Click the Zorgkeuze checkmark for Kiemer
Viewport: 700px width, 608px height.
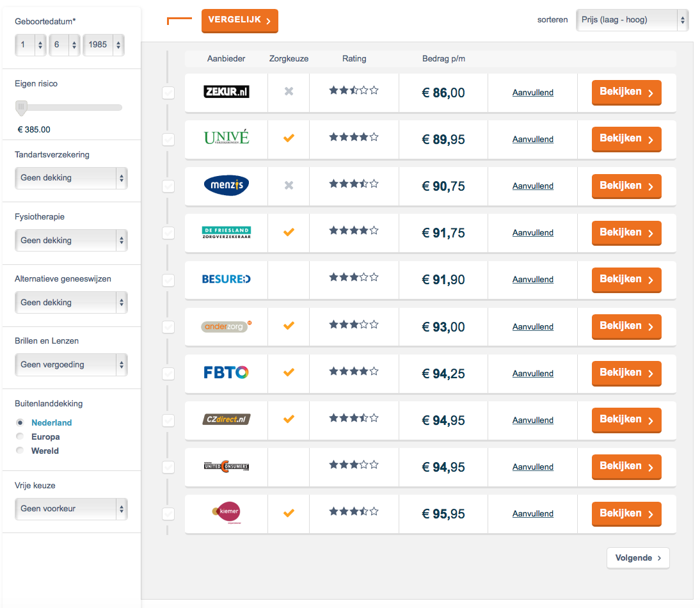pyautogui.click(x=289, y=513)
